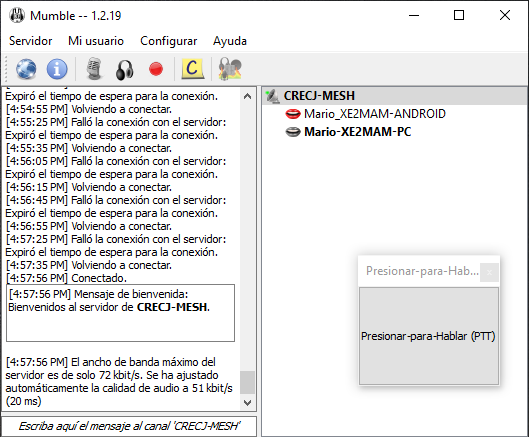Show server information via blue info icon
529x437 pixels.
pyautogui.click(x=57, y=69)
